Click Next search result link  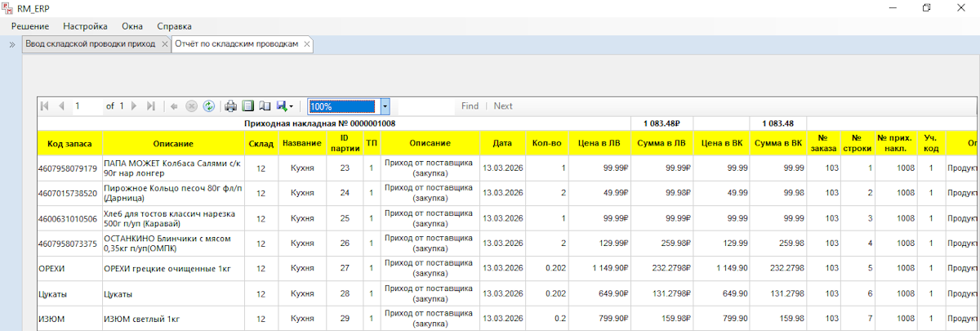[503, 106]
